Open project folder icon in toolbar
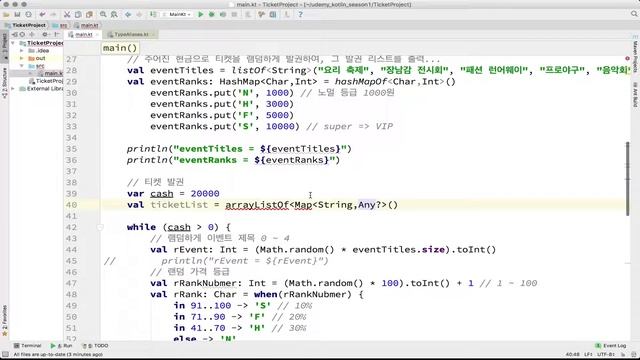Viewport: 640px width, 360px height. pos(6,14)
